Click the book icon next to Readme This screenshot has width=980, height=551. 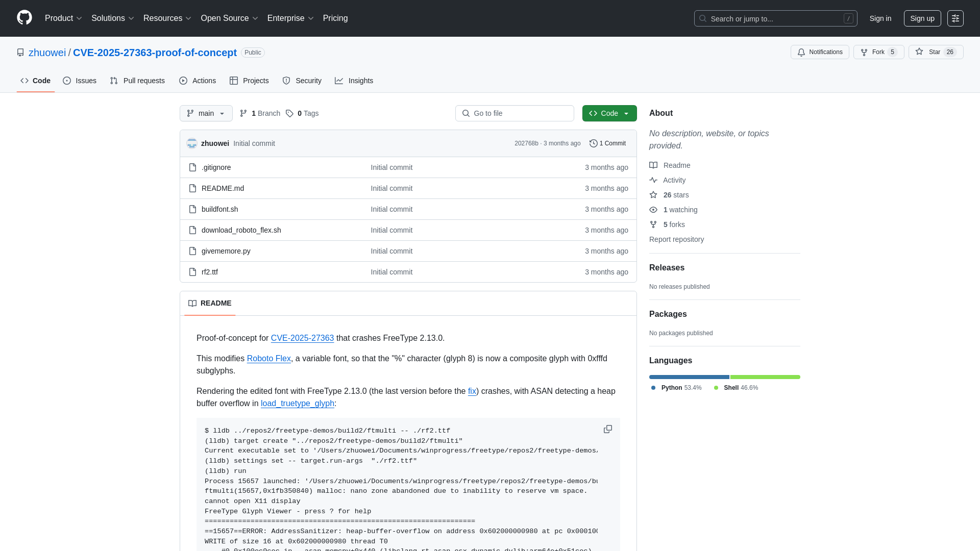click(653, 165)
